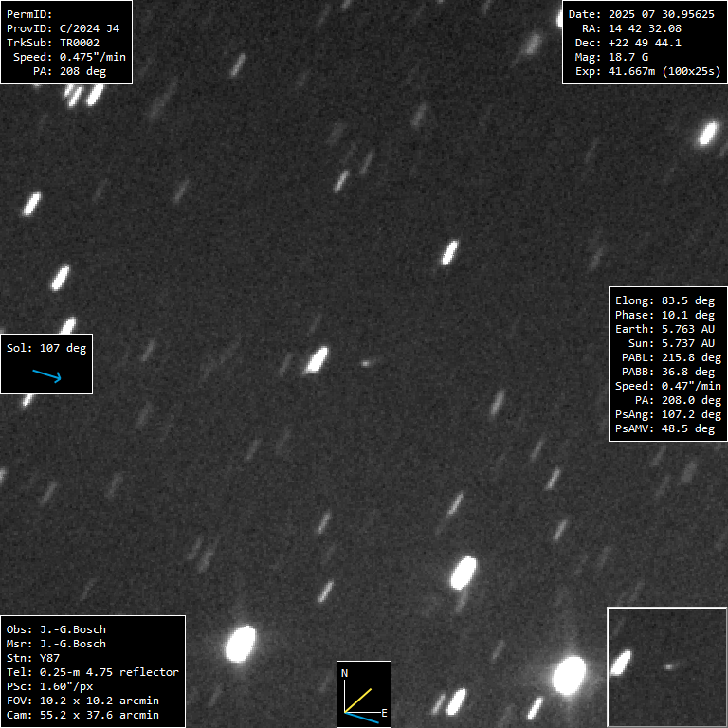Viewport: 728px width, 728px height.
Task: Click the 'Sol: 107 deg' label
Action: click(x=46, y=348)
